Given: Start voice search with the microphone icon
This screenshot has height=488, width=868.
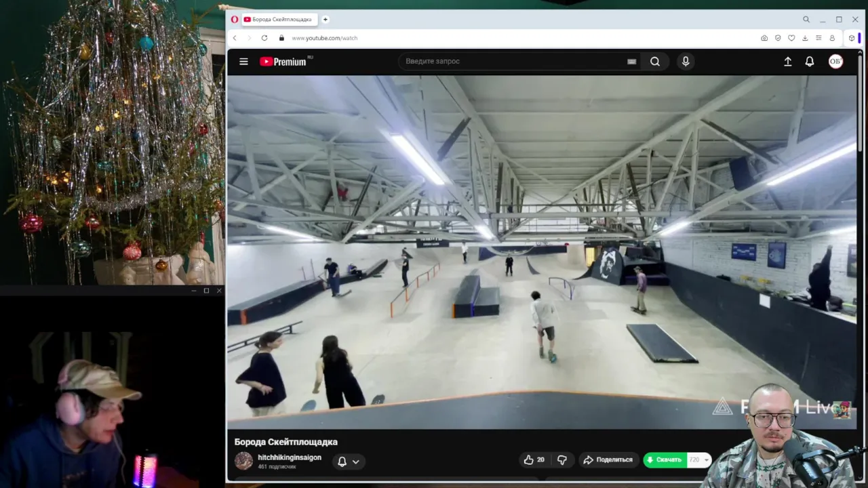Looking at the screenshot, I should [x=686, y=62].
